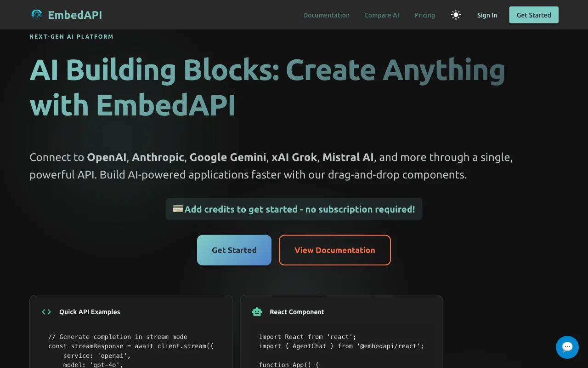Image resolution: width=588 pixels, height=368 pixels.
Task: Click the bold Google Gemini text
Action: [x=228, y=157]
